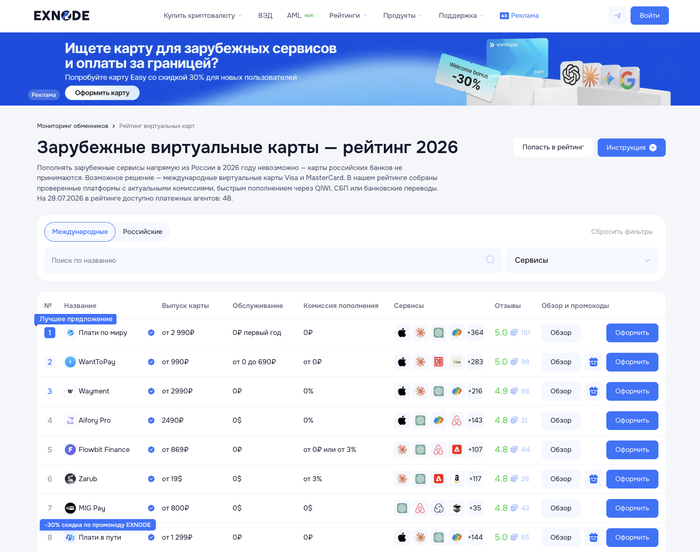Click the Отзывы column header
Viewport: 700px width, 552px height.
508,306
